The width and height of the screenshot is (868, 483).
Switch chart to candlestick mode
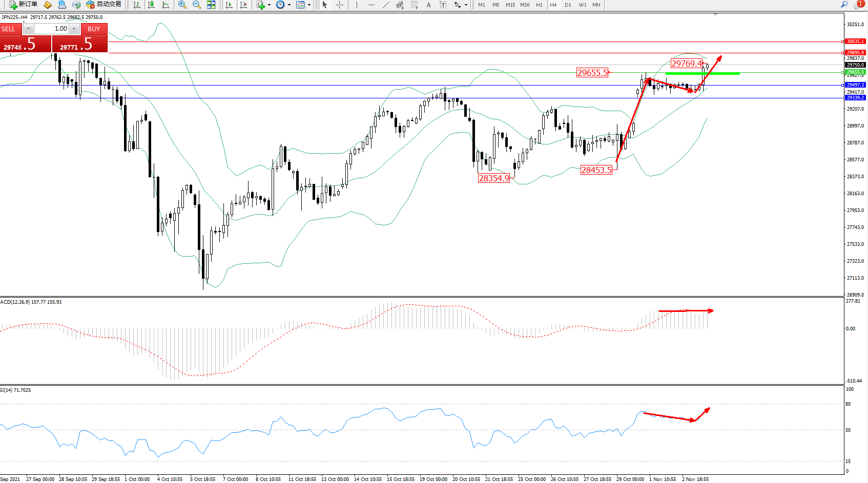click(x=151, y=5)
